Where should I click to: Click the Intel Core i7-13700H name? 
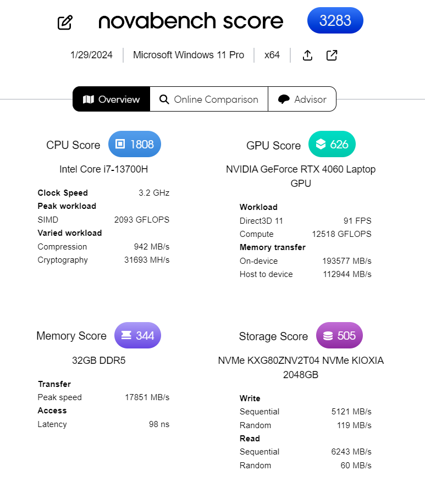click(103, 169)
